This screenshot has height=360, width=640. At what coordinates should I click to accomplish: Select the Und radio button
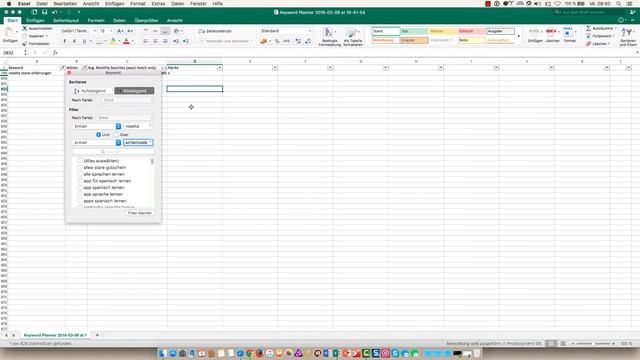tap(98, 134)
